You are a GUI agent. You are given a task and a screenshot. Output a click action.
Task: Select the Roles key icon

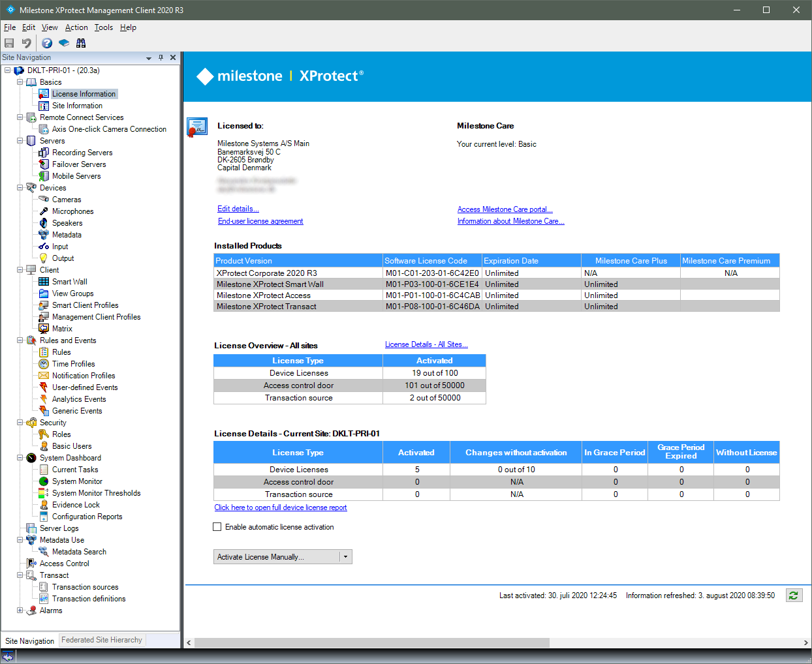click(44, 434)
